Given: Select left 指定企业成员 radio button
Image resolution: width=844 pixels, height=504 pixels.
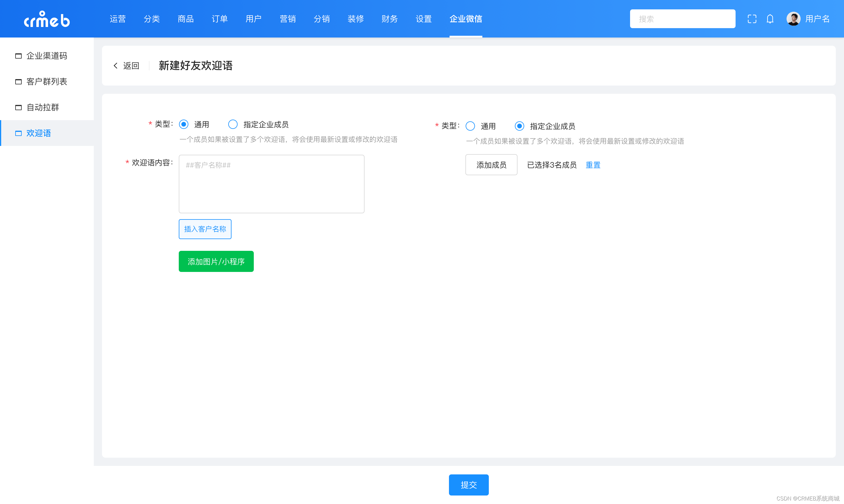Looking at the screenshot, I should (233, 124).
